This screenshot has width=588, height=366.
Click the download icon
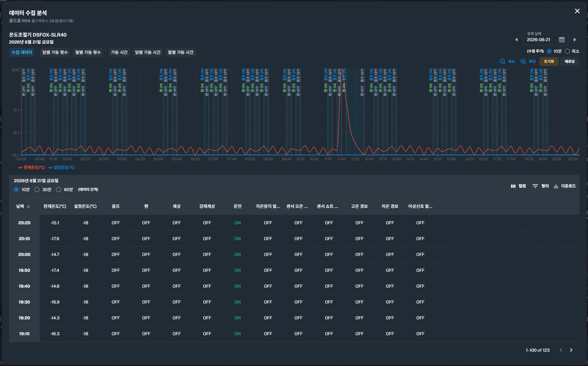[556, 186]
